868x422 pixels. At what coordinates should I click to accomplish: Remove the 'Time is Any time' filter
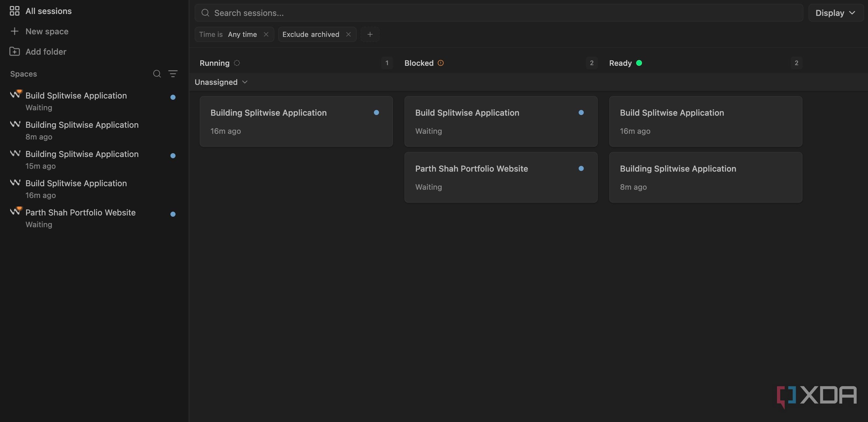266,34
